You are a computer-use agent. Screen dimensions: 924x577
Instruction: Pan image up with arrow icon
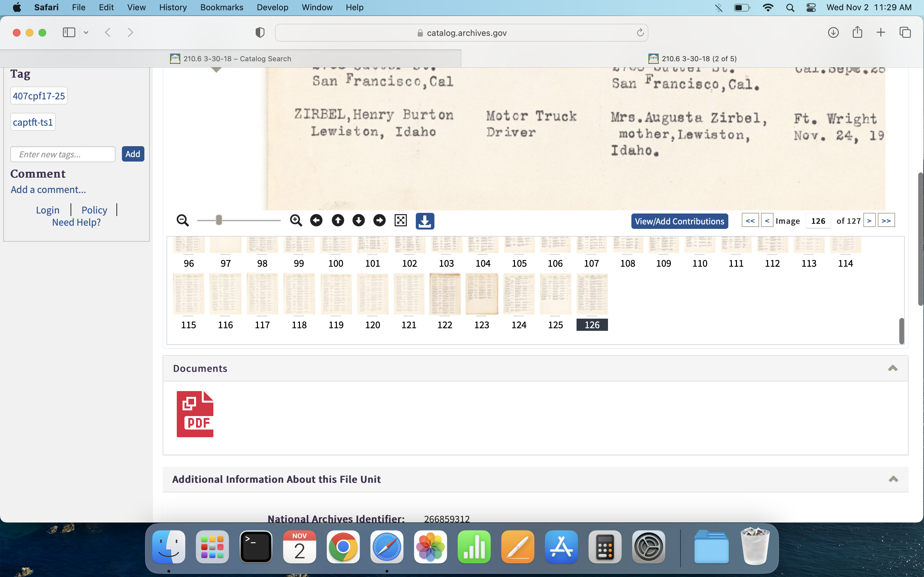(x=338, y=221)
